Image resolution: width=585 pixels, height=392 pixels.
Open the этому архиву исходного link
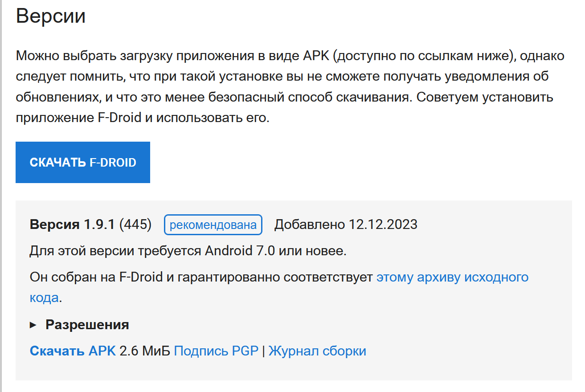[x=452, y=277]
